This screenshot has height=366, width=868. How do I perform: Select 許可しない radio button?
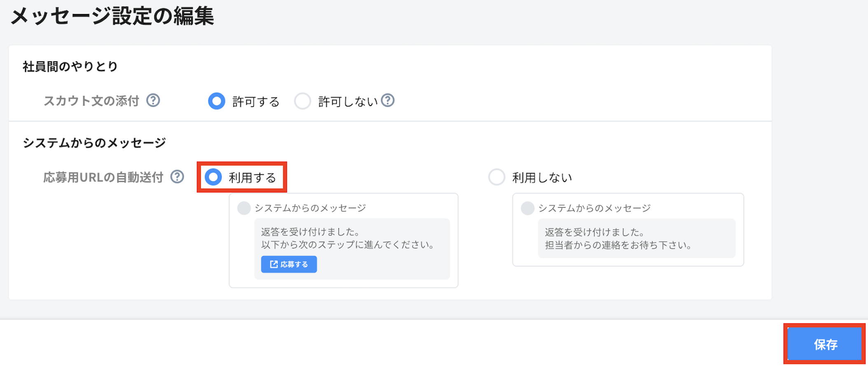click(x=303, y=101)
